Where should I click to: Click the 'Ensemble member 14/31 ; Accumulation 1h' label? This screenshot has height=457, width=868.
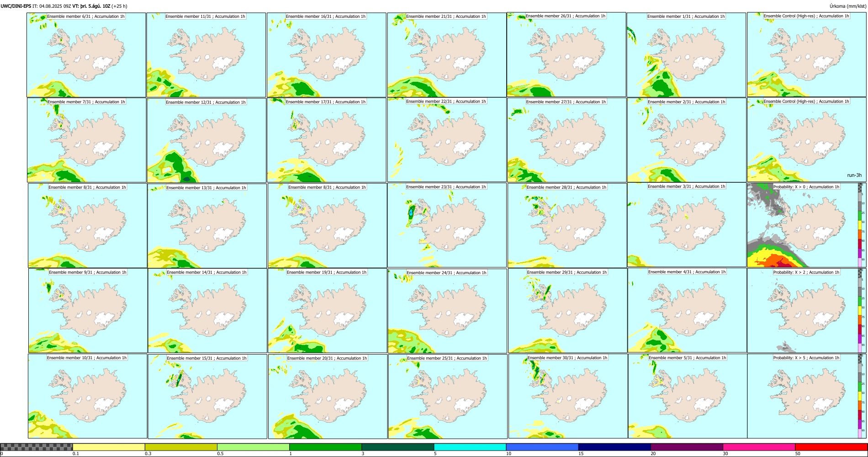tap(206, 272)
